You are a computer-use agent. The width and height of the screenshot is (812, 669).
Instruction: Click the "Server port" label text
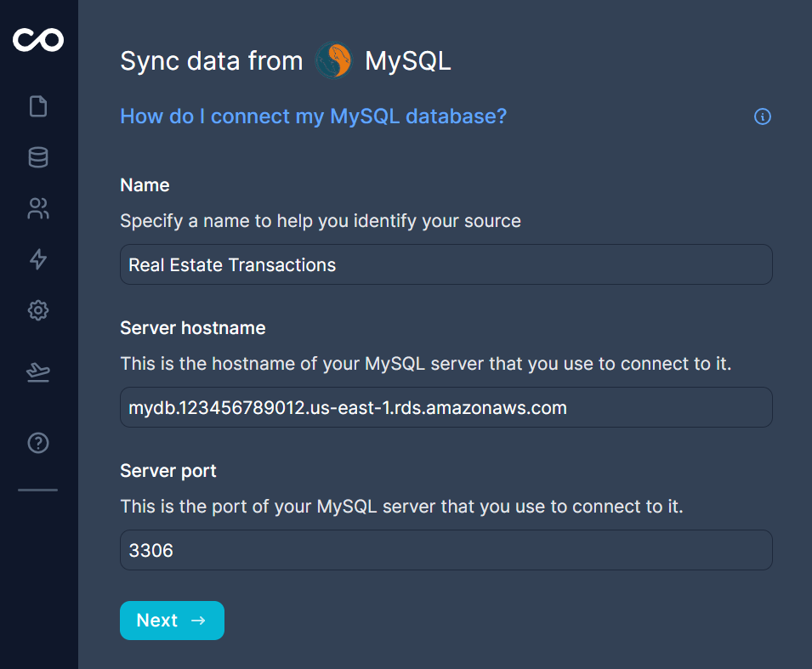coord(168,471)
